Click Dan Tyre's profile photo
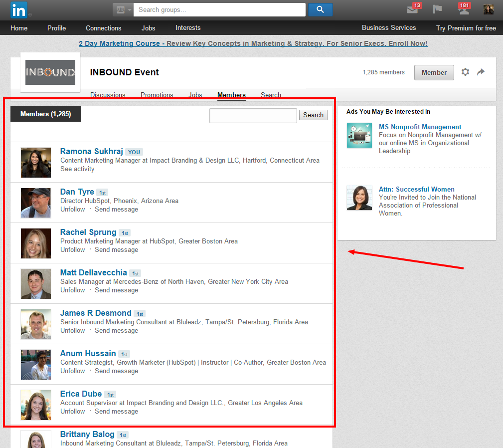 coord(36,203)
